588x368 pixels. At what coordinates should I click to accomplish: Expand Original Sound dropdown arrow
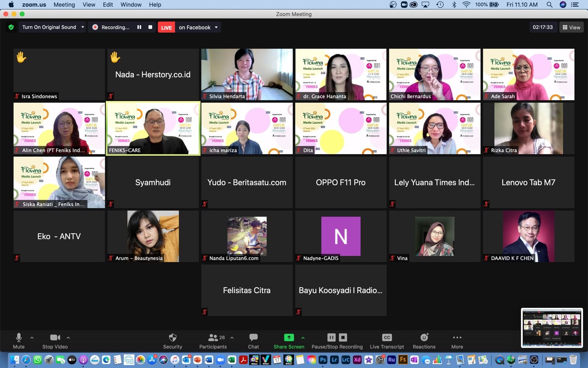click(x=83, y=27)
